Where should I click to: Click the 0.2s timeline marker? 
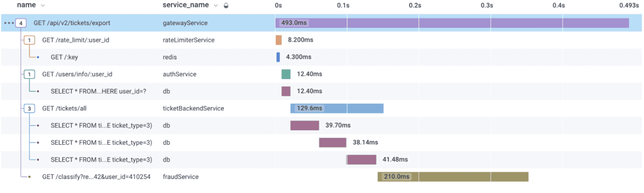415,5
